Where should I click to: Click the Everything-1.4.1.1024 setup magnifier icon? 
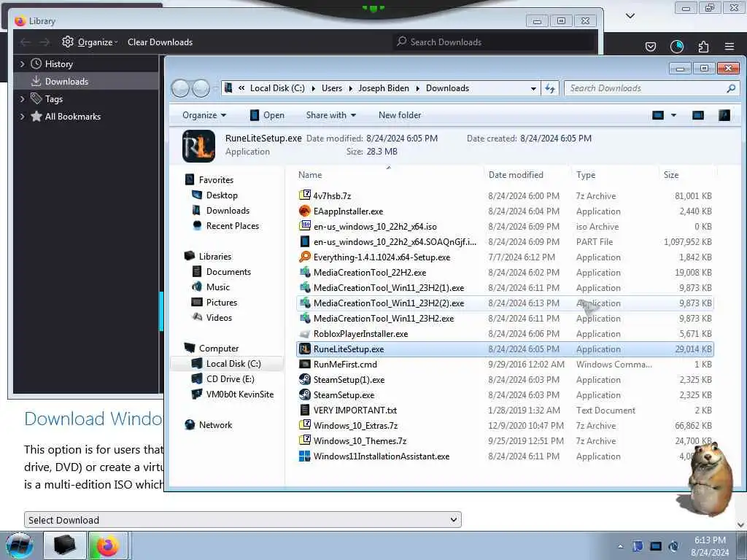(304, 257)
